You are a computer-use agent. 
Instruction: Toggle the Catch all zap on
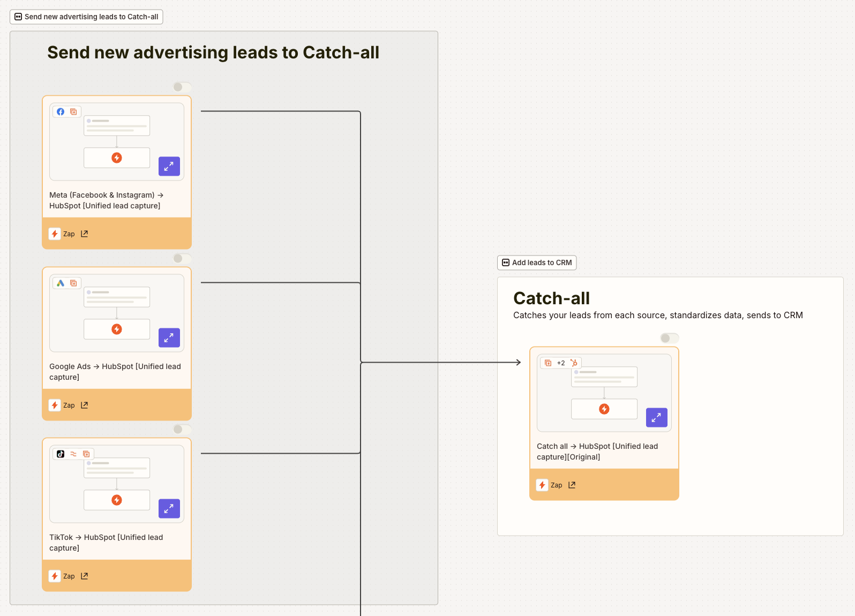tap(670, 338)
